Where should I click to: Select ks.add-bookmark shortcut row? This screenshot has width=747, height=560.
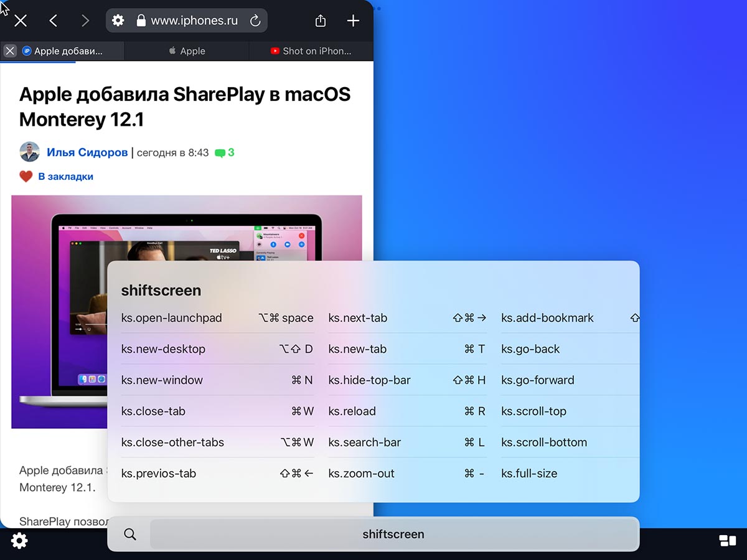pyautogui.click(x=570, y=318)
